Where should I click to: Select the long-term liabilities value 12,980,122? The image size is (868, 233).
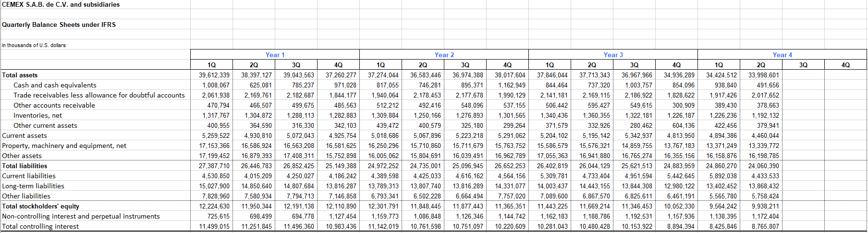(679, 186)
